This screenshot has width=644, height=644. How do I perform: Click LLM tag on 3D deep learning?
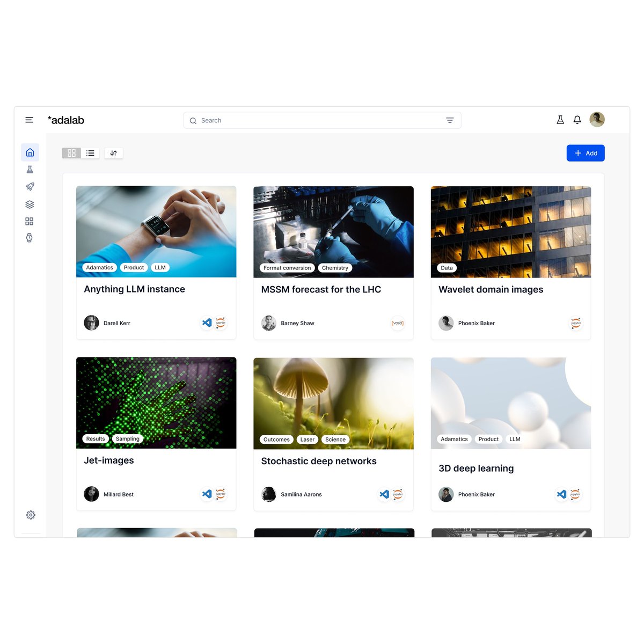(x=515, y=439)
